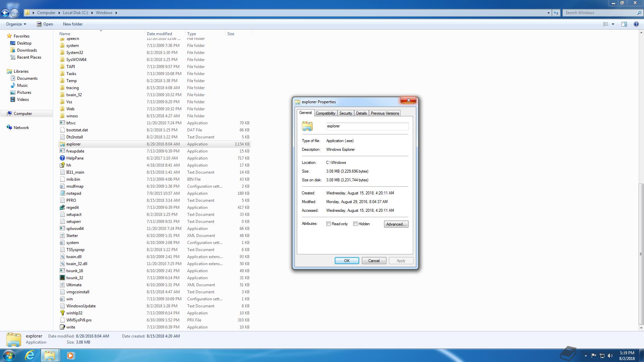Switch to the Previous Versions tab
Image resolution: width=644 pixels, height=362 pixels.
[x=385, y=113]
